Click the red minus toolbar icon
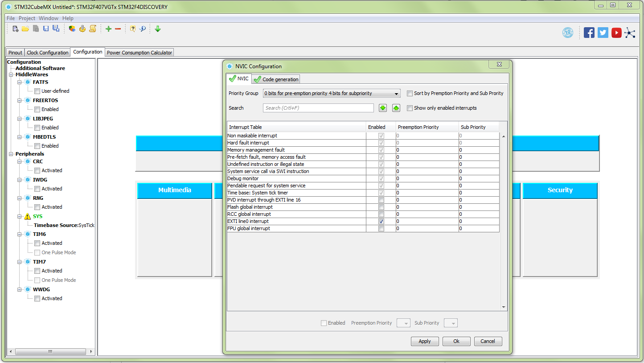The width and height of the screenshot is (644, 363). point(118,29)
